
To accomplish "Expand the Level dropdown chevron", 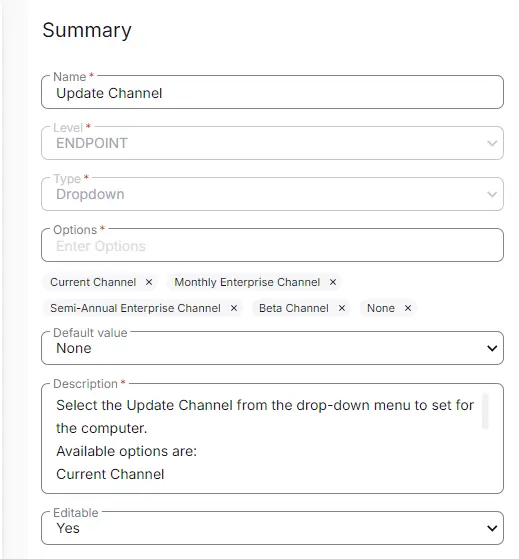I will click(x=492, y=143).
